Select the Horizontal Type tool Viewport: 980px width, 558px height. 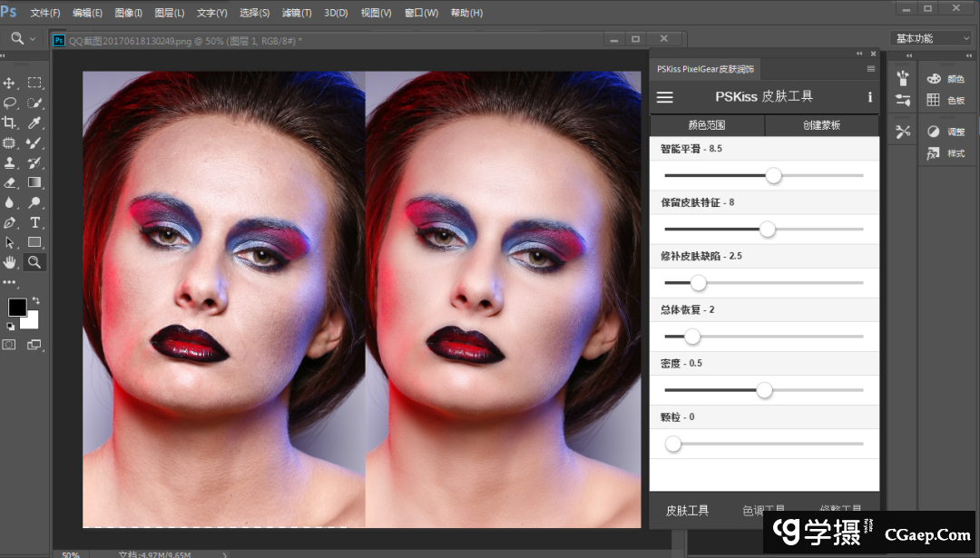[x=34, y=222]
